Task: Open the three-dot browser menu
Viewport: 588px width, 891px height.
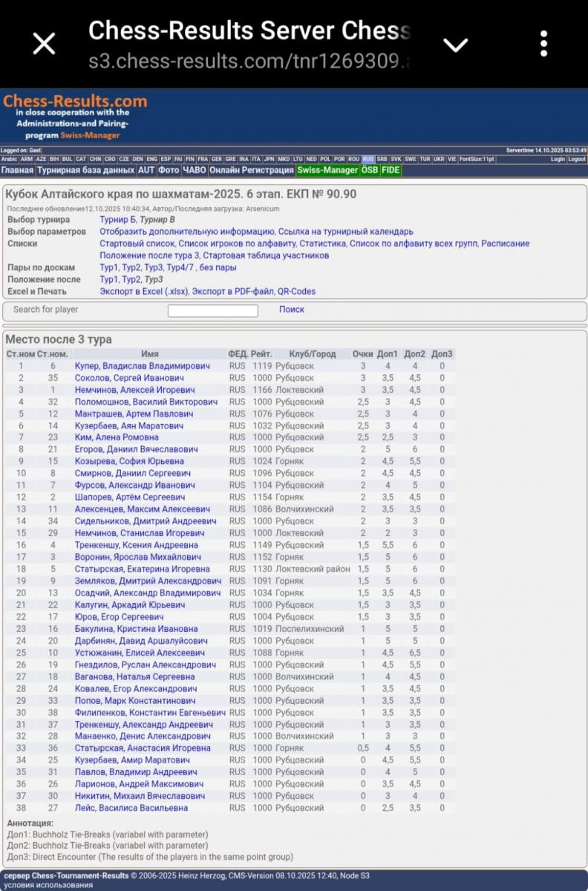Action: point(543,44)
